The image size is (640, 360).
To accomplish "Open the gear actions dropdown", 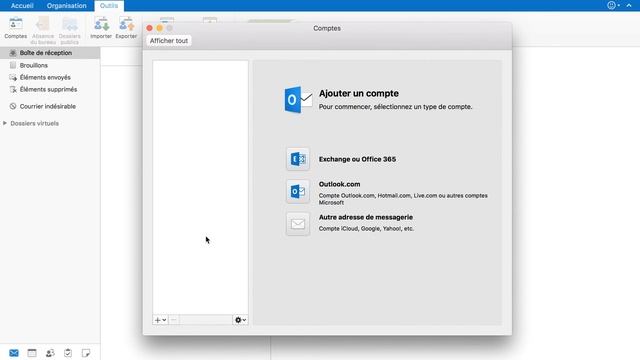I will [x=240, y=320].
